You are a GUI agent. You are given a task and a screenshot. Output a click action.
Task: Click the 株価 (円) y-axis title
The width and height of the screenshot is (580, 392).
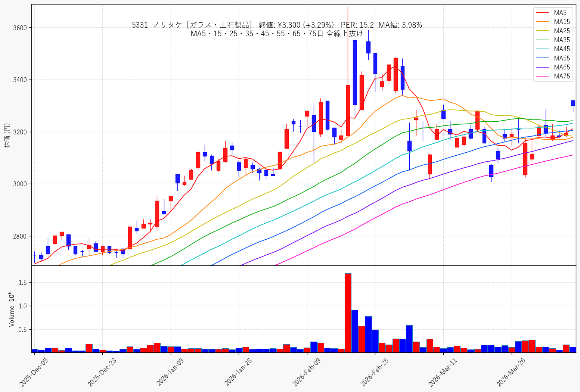[x=7, y=135]
